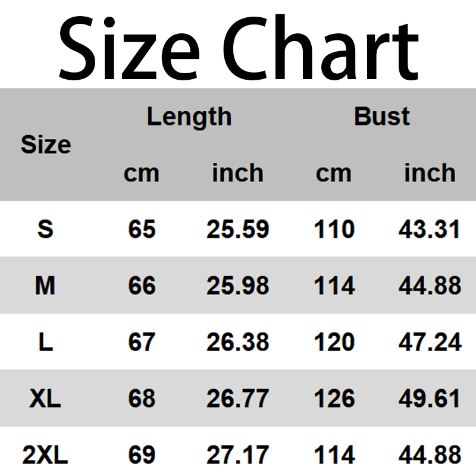Click the 27.17 length inch value
This screenshot has width=476, height=476.
pyautogui.click(x=237, y=455)
